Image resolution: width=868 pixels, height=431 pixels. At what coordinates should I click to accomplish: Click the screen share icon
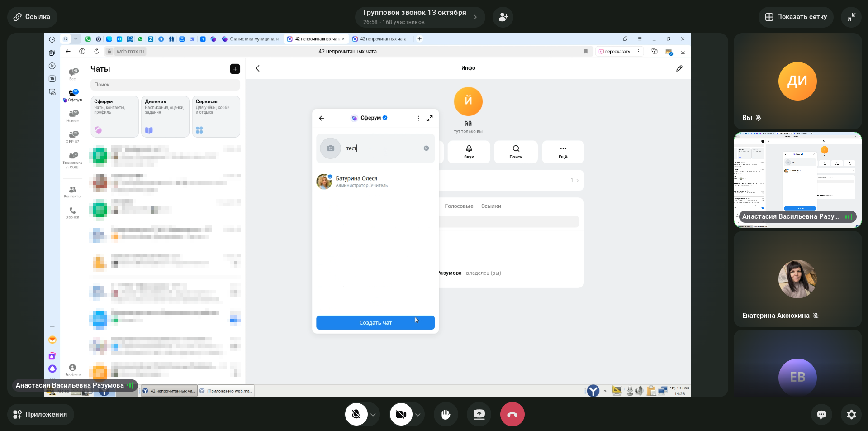[x=479, y=414]
